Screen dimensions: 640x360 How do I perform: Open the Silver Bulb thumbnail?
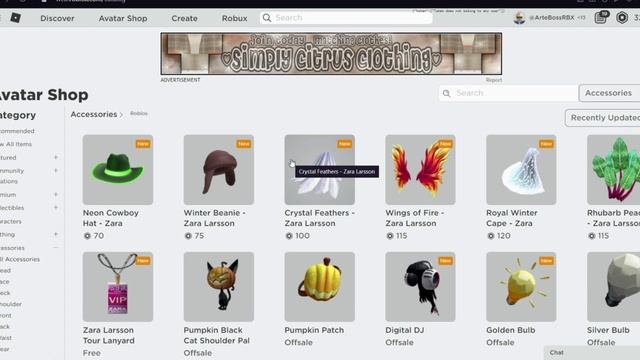tap(613, 287)
